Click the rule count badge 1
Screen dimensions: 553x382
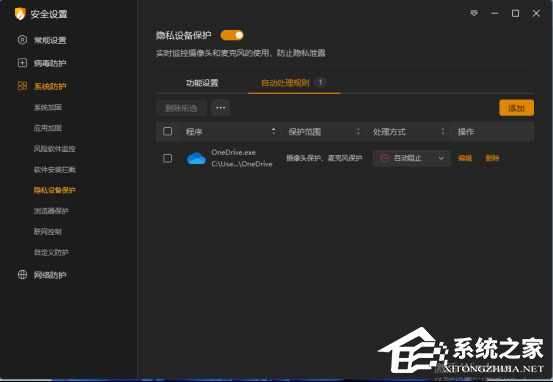[x=320, y=82]
